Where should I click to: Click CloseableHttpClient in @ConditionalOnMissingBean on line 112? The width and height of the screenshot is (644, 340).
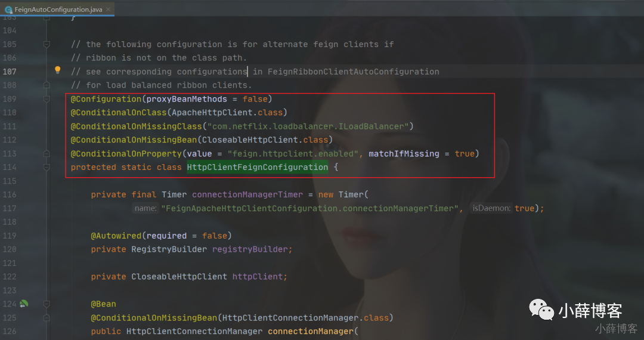pos(250,140)
